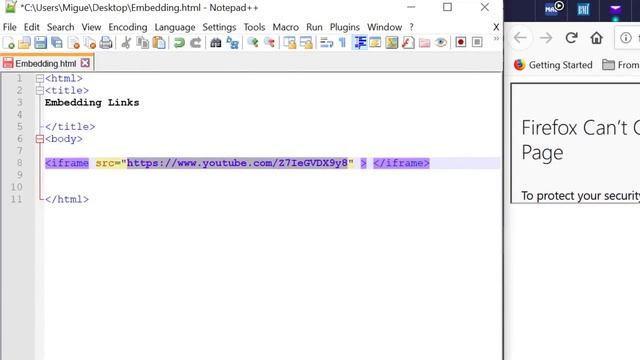Open the Edit menu

[31, 27]
